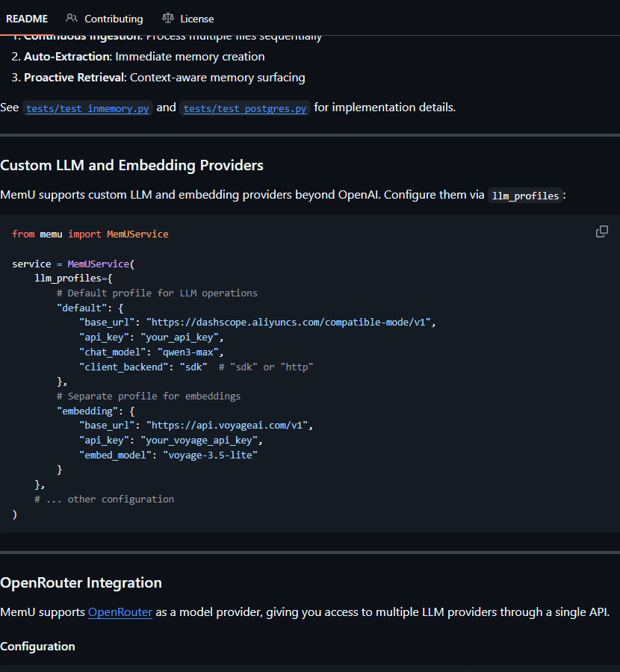This screenshot has width=620, height=672.
Task: Click the "voyage-3.5-lite" embed model value
Action: [x=210, y=455]
